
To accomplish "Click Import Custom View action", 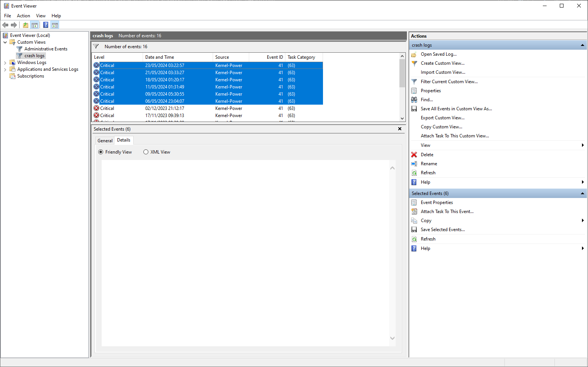I will 443,72.
